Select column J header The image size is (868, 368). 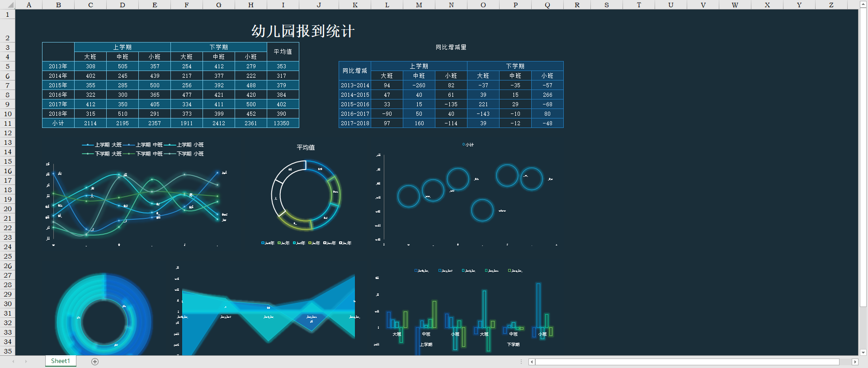[319, 5]
